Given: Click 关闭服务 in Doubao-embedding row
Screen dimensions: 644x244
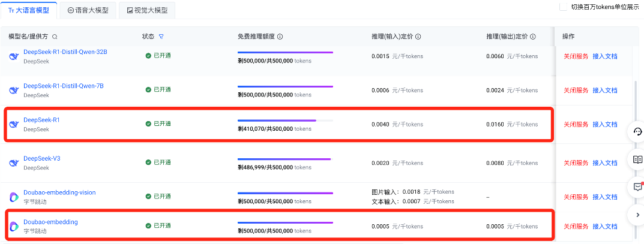Looking at the screenshot, I should (x=576, y=227).
